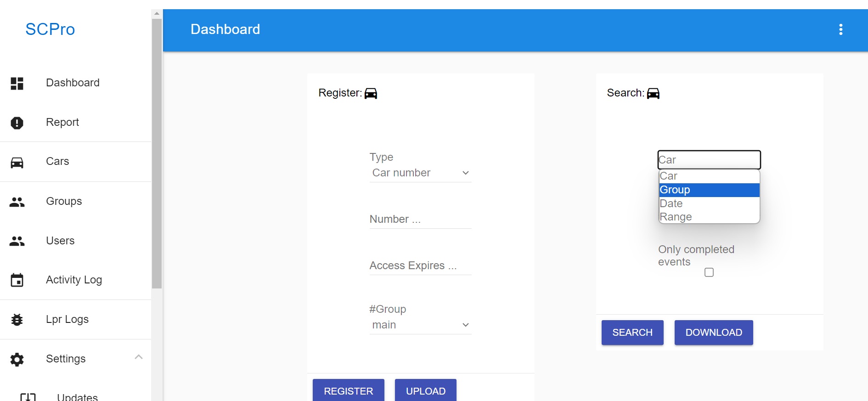Toggle the Only completed events checkbox
868x401 pixels.
709,272
